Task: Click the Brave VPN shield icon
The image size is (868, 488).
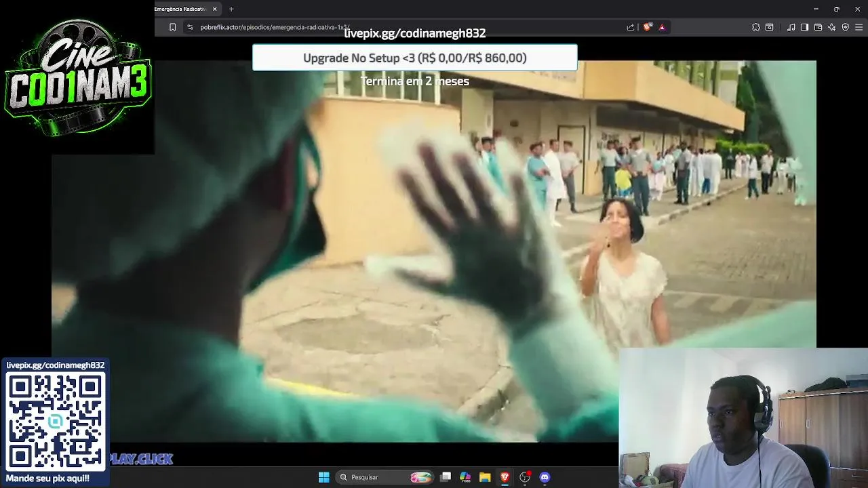Action: (846, 27)
